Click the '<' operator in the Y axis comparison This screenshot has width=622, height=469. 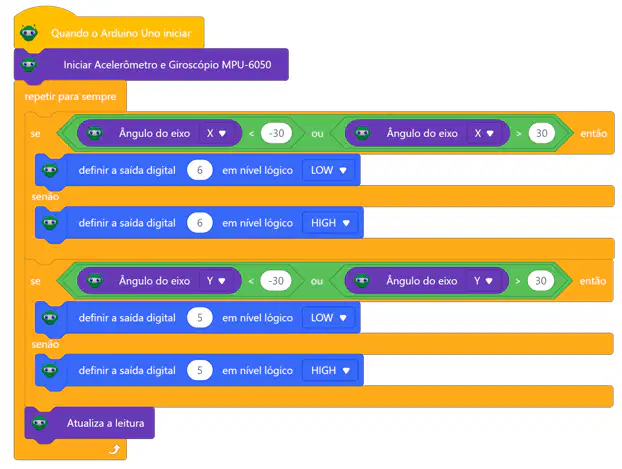pyautogui.click(x=251, y=281)
